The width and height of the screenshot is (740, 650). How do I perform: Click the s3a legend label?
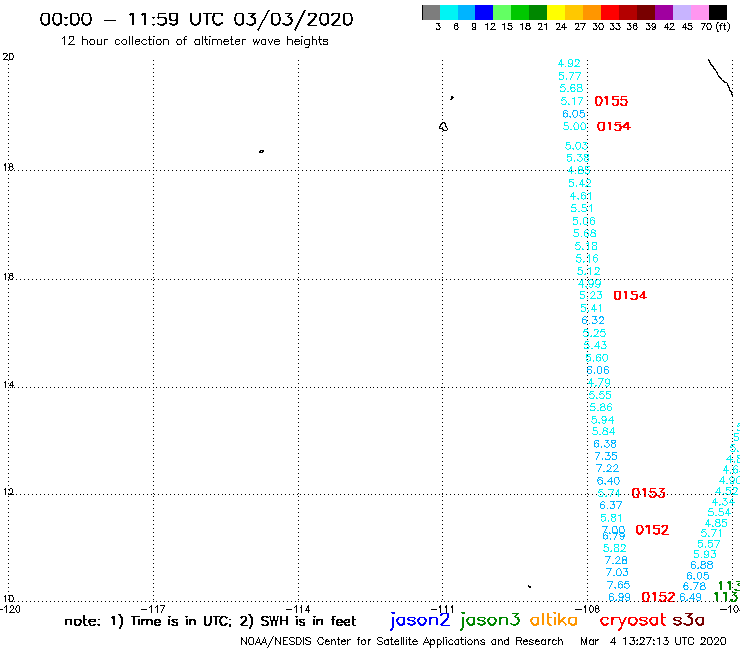point(688,620)
